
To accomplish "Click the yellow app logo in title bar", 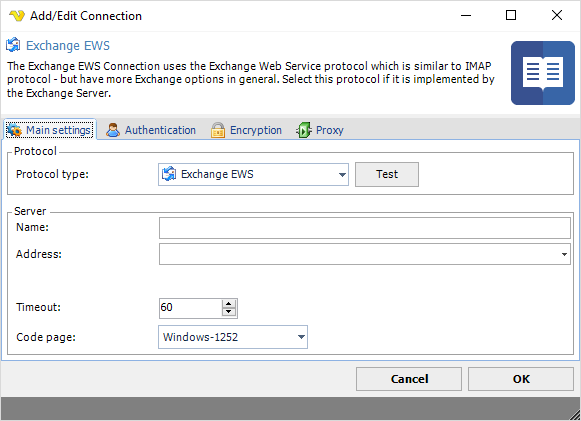I will (16, 16).
